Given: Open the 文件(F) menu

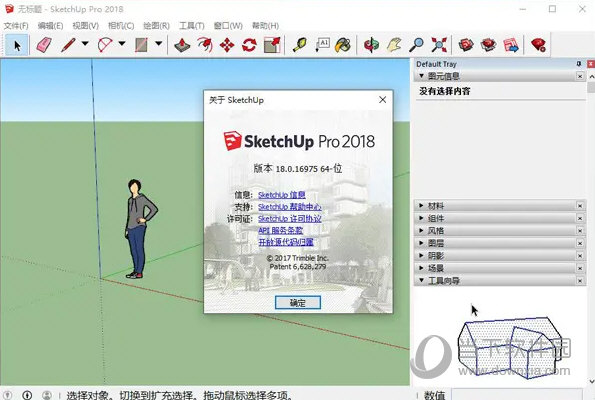Looking at the screenshot, I should coord(16,26).
